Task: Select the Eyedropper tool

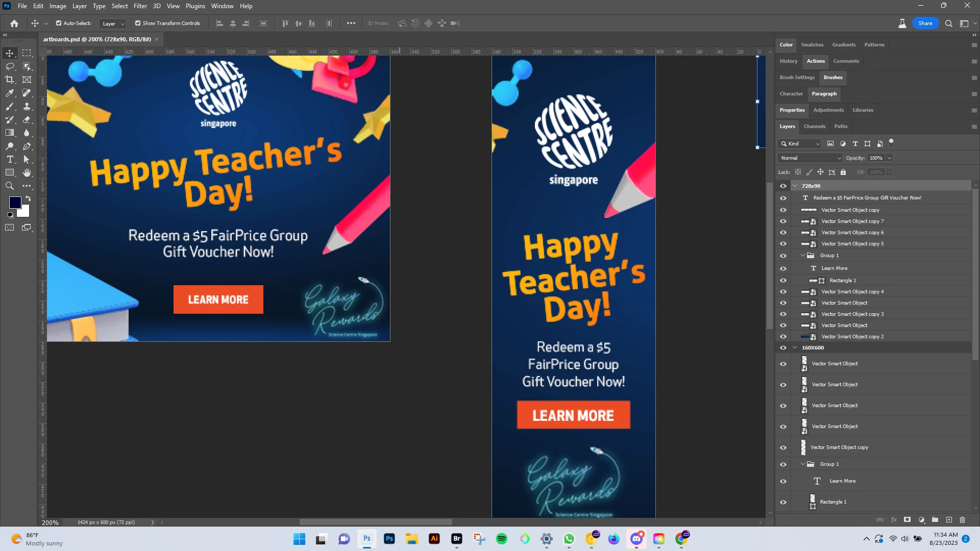Action: pyautogui.click(x=10, y=93)
